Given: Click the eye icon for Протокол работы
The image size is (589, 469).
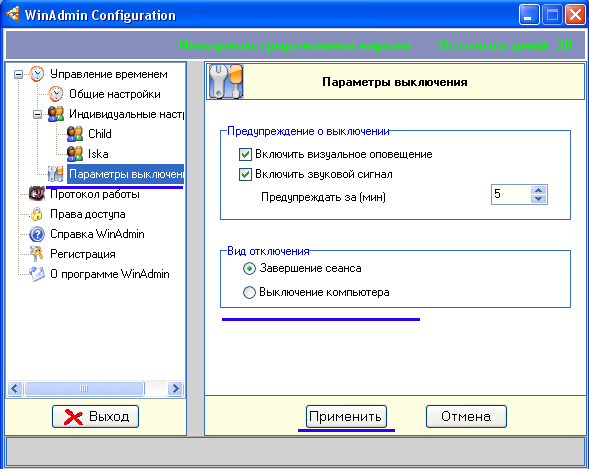Looking at the screenshot, I should click(37, 194).
